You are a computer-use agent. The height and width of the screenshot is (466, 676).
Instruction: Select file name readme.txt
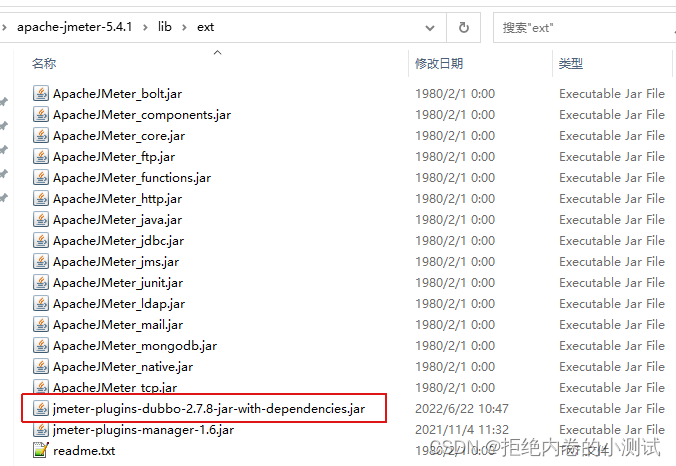pyautogui.click(x=84, y=451)
